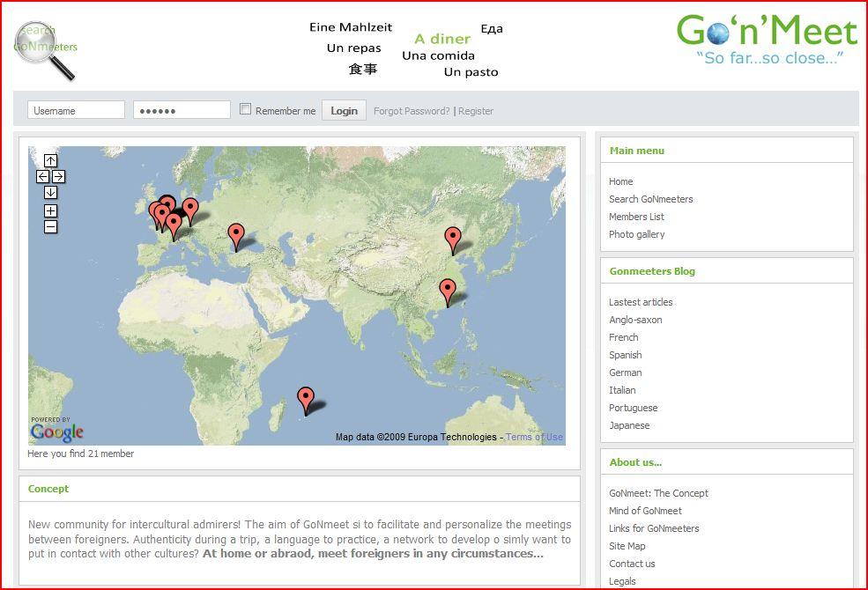This screenshot has width=868, height=590.
Task: Zoom out on the map
Action: (x=50, y=226)
